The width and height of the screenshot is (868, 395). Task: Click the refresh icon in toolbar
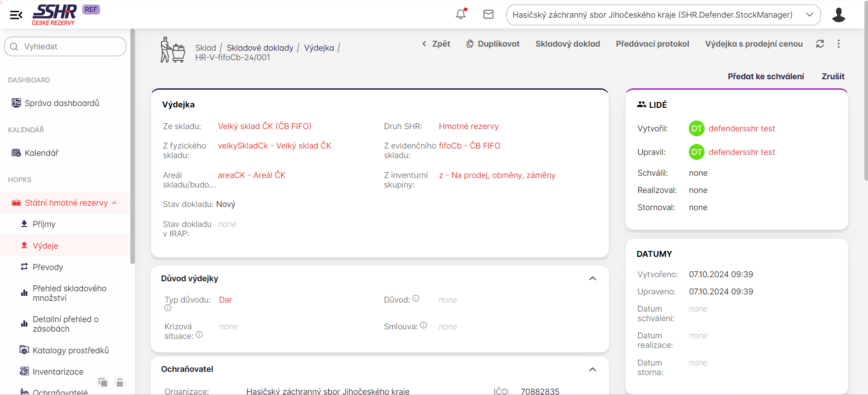click(x=820, y=44)
